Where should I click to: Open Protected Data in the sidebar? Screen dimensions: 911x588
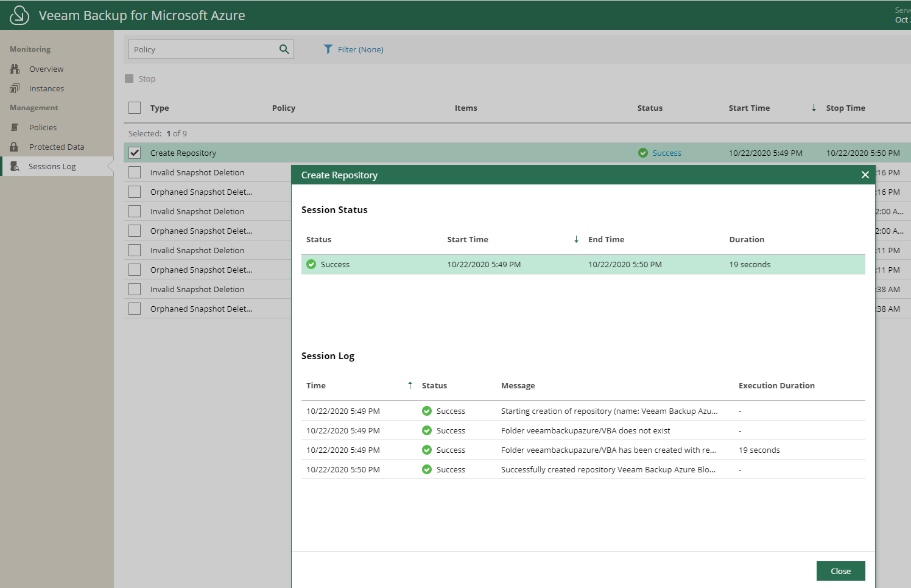pyautogui.click(x=57, y=147)
